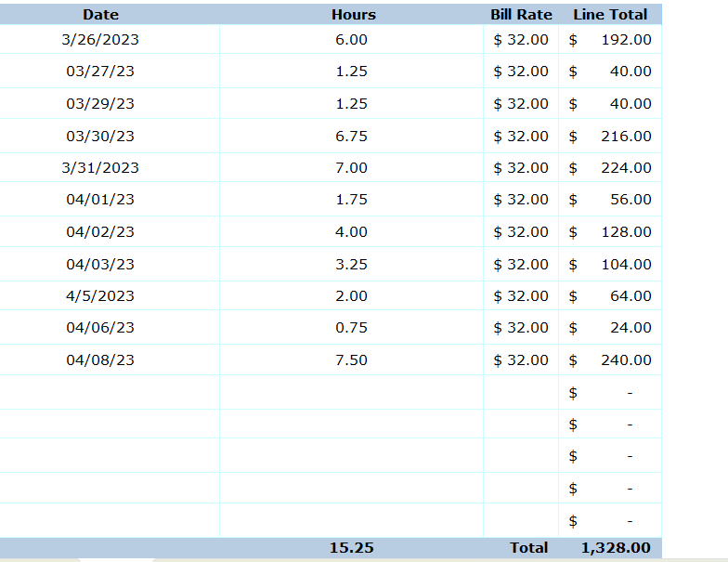Select the bill rate for 04/02/23
This screenshot has height=562, width=728.
[x=521, y=232]
